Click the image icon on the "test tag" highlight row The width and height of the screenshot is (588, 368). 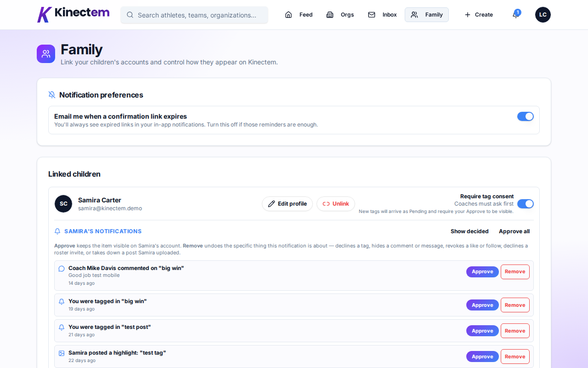[x=62, y=353]
